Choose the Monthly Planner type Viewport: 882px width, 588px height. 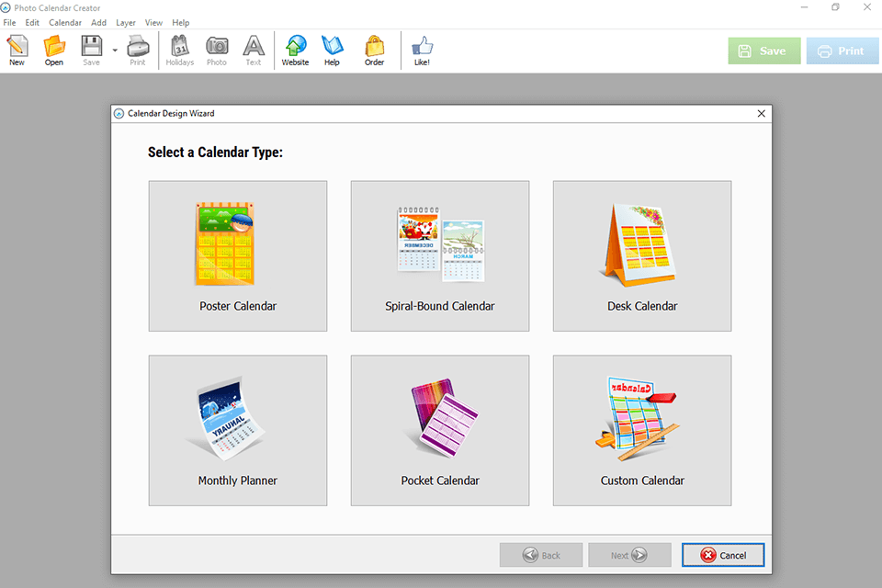coord(237,431)
